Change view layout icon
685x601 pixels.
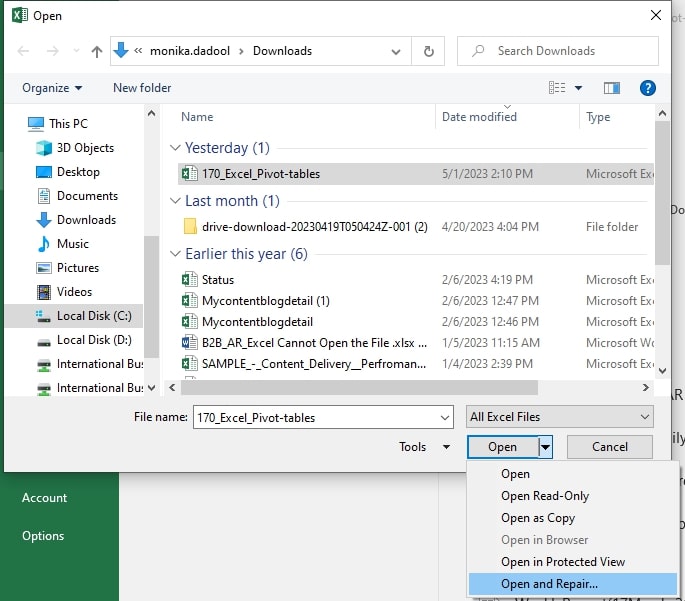[x=557, y=88]
